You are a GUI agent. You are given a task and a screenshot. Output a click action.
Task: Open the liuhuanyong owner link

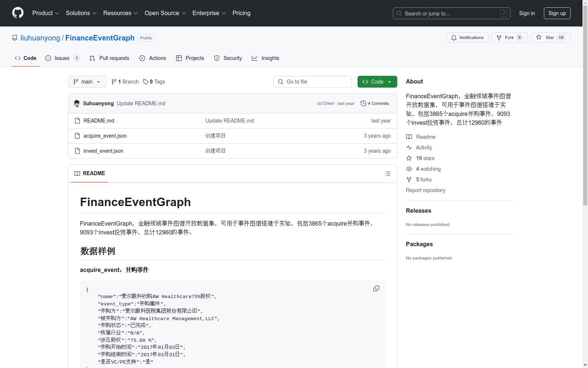[x=40, y=38]
